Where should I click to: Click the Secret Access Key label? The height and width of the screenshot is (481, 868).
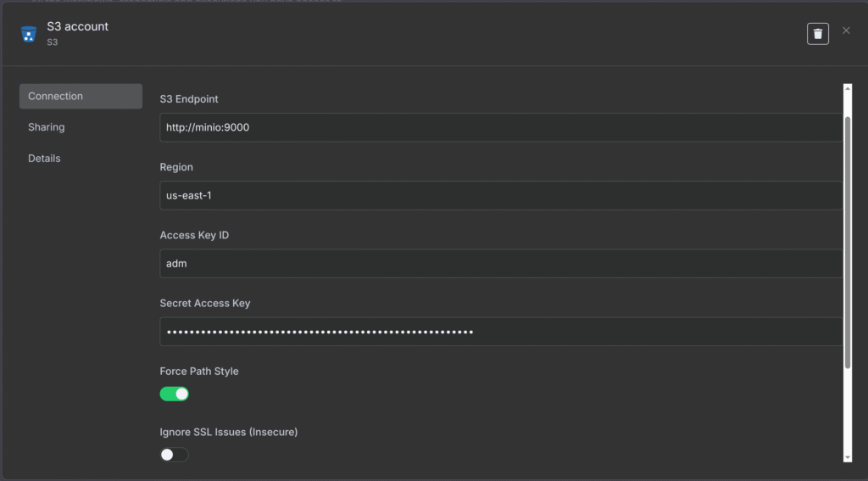point(205,303)
